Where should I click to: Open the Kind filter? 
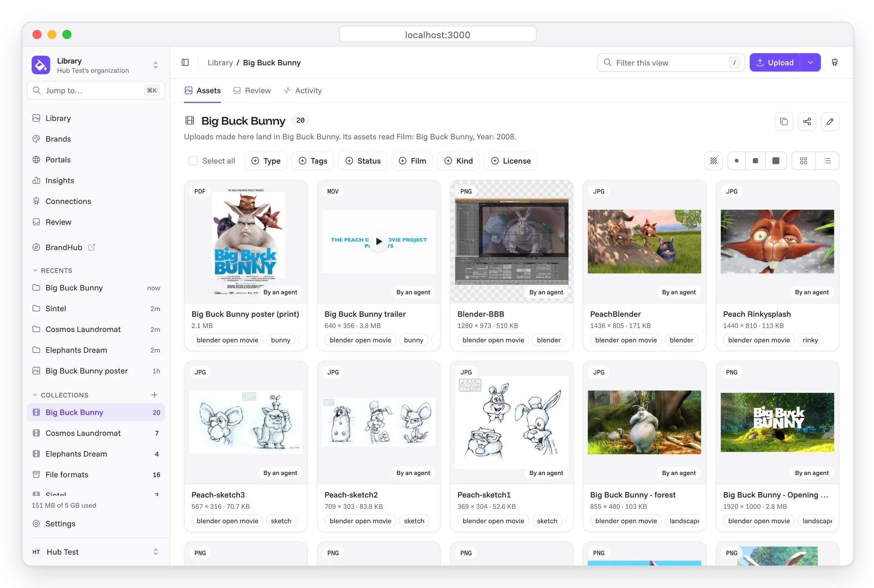point(459,161)
